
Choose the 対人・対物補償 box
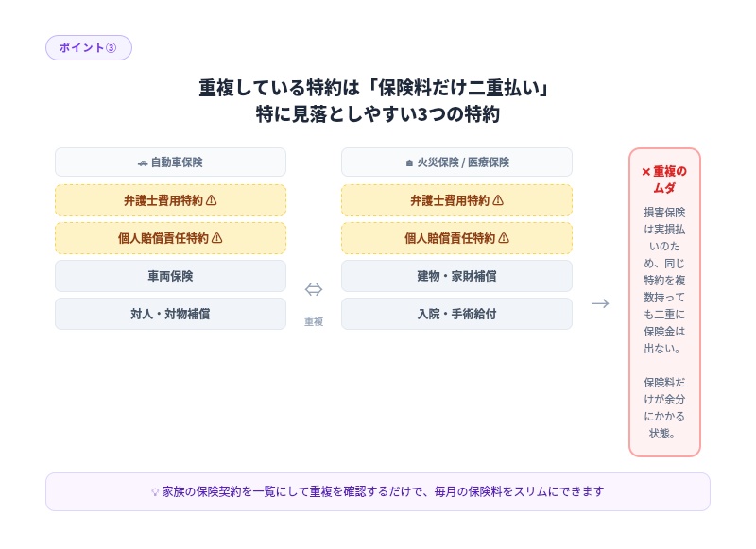[x=170, y=314]
